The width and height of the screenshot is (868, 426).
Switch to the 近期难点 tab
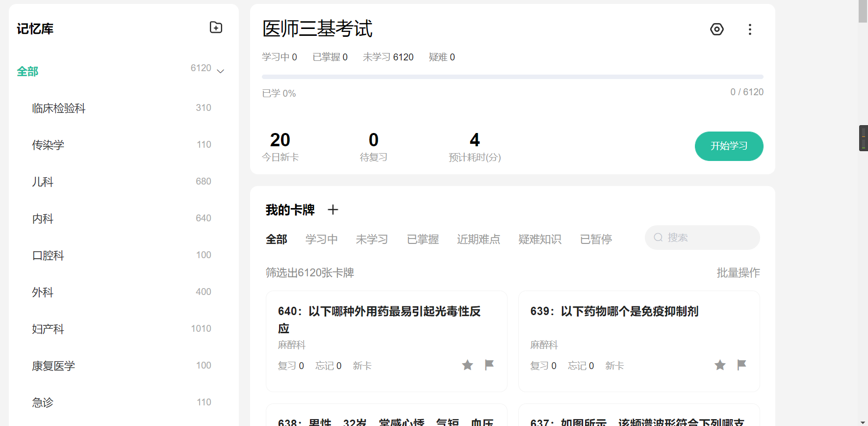click(x=479, y=240)
